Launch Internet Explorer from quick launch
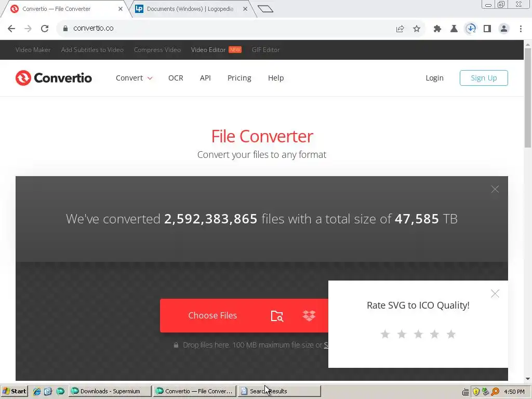 click(37, 391)
